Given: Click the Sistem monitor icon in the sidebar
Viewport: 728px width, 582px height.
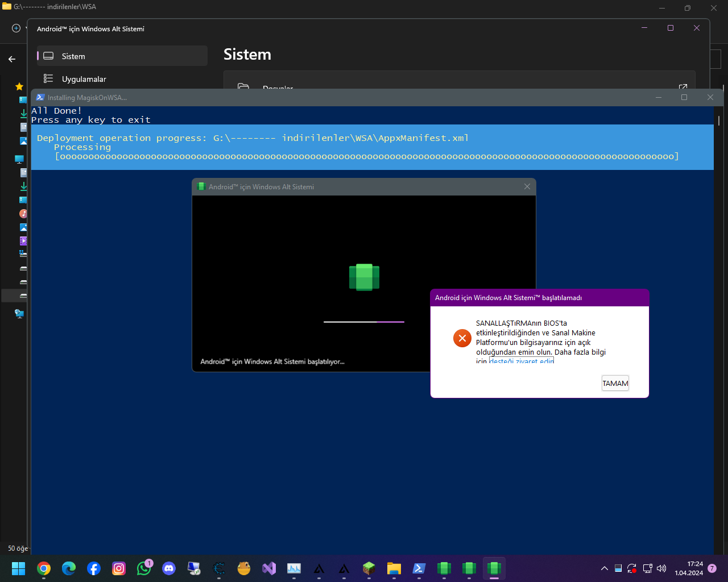Looking at the screenshot, I should (x=48, y=56).
